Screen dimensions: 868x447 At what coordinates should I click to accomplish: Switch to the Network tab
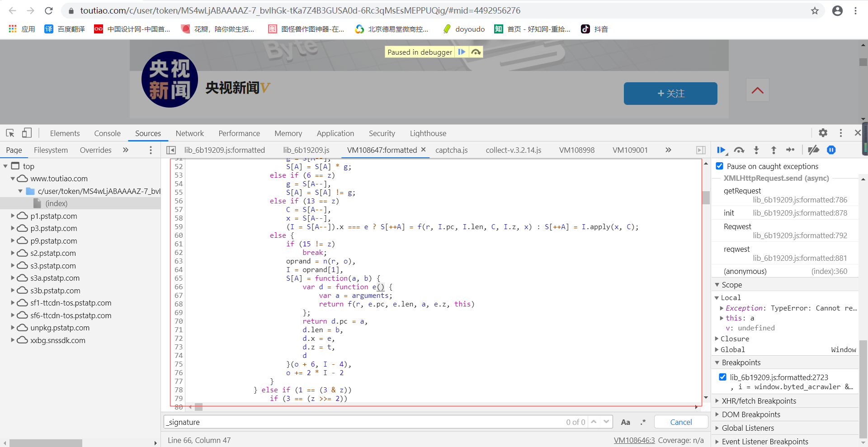pyautogui.click(x=189, y=133)
